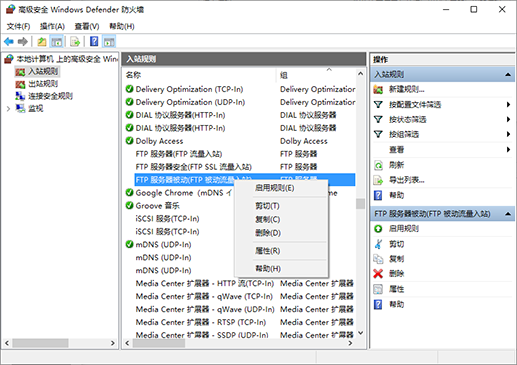The image size is (517, 365).
Task: Click 新建规则... link in actions pane
Action: (407, 89)
